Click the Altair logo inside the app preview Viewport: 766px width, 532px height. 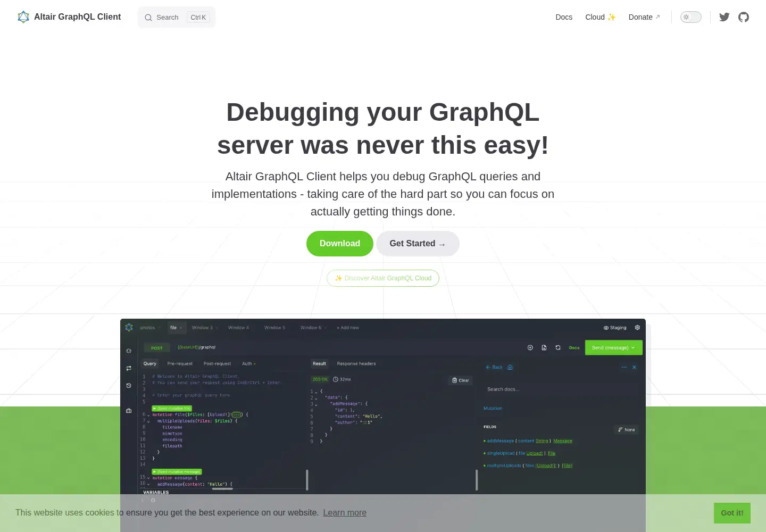(129, 327)
